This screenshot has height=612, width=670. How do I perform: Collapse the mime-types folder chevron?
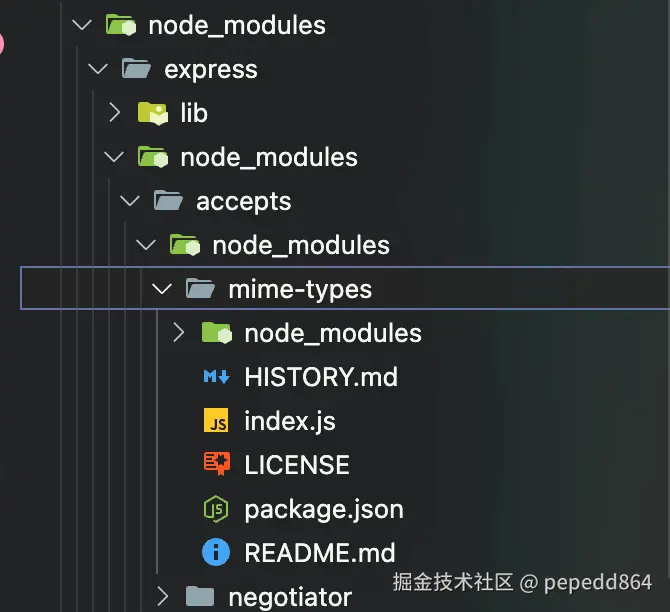[162, 289]
